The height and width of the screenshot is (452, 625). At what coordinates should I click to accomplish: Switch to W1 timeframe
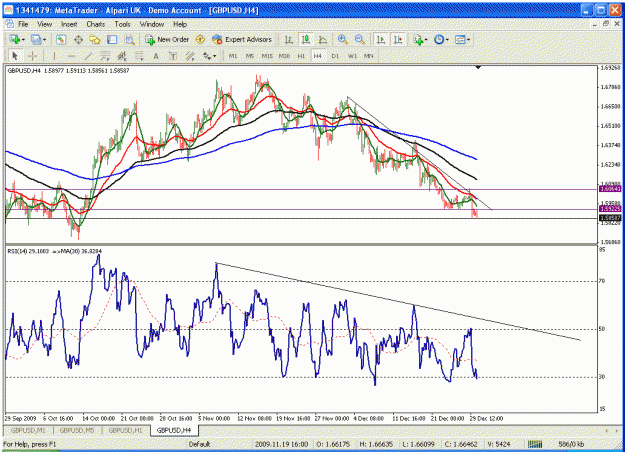(x=352, y=56)
